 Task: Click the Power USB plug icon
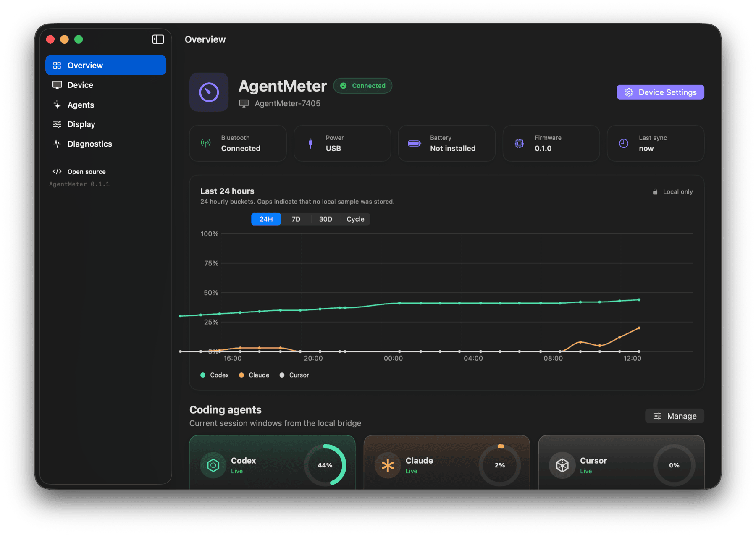[310, 143]
